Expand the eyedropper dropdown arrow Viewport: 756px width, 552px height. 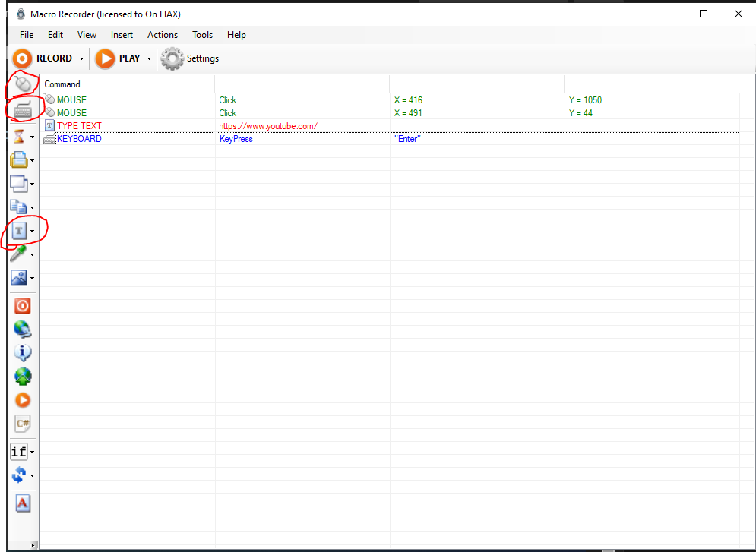(x=33, y=254)
